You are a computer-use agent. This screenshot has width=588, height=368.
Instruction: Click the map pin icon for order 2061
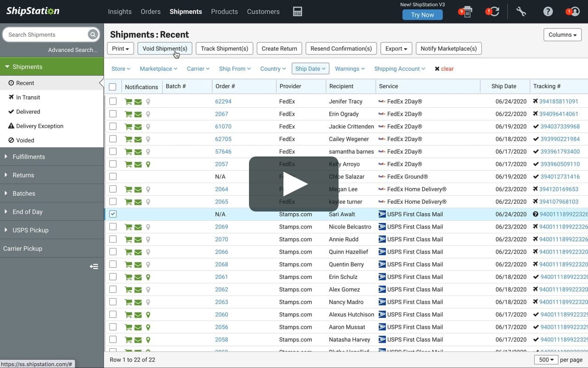[148, 277]
